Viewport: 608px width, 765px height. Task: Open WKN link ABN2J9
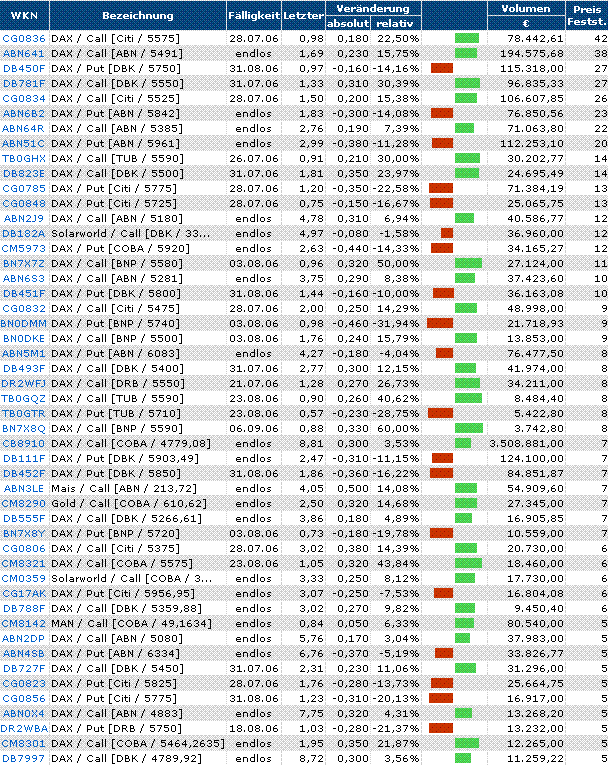(24, 219)
